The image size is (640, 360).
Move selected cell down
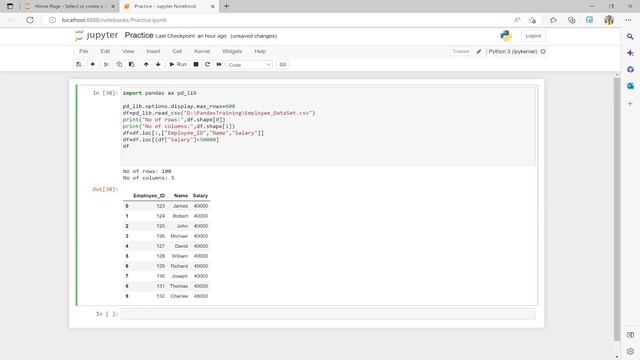(x=158, y=64)
